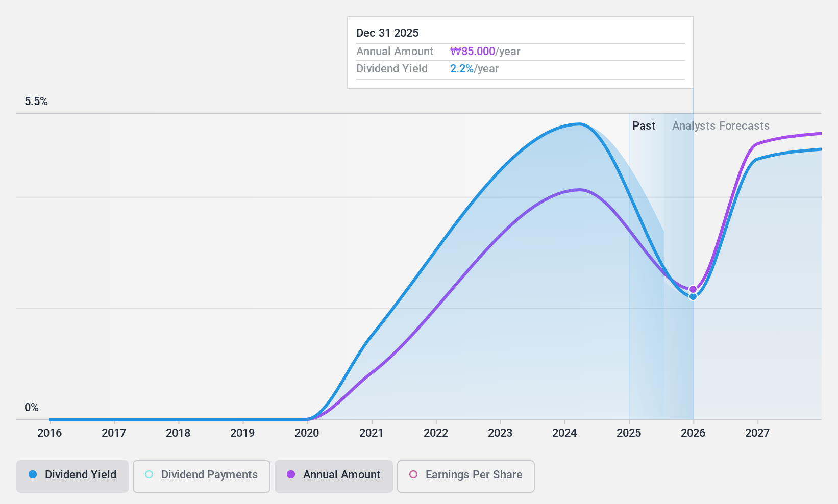The image size is (838, 504).
Task: Click the 2022 axis label
Action: point(436,433)
